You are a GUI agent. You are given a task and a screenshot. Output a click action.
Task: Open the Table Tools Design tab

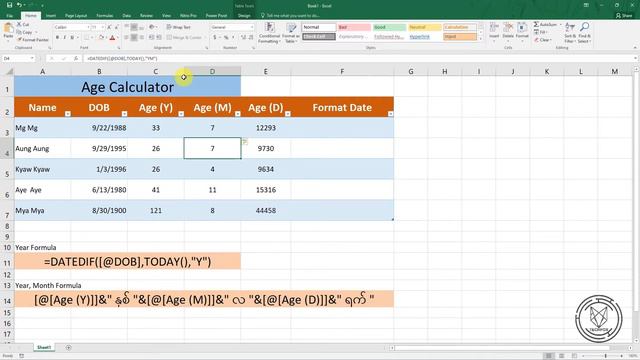(x=244, y=16)
